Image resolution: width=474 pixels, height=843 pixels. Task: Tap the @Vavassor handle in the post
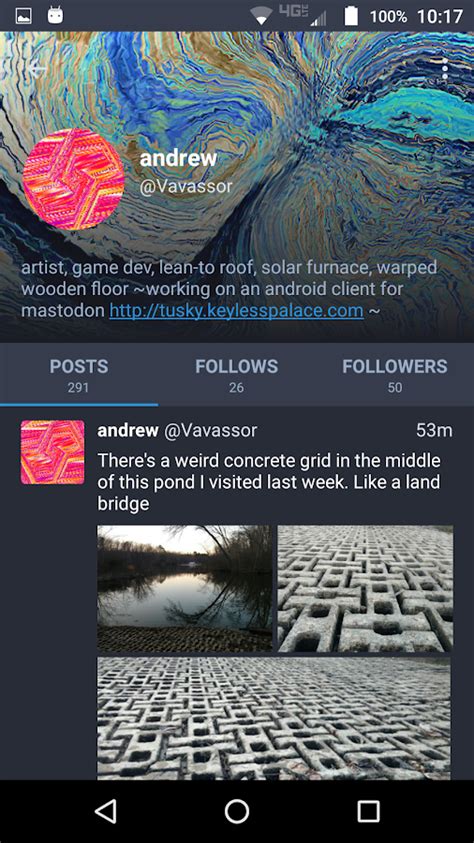tap(210, 430)
